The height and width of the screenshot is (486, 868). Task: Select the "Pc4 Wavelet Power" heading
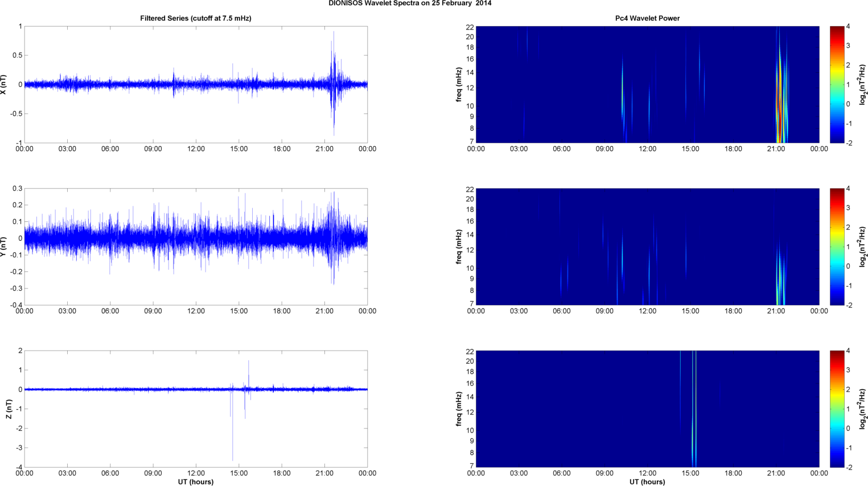click(647, 18)
